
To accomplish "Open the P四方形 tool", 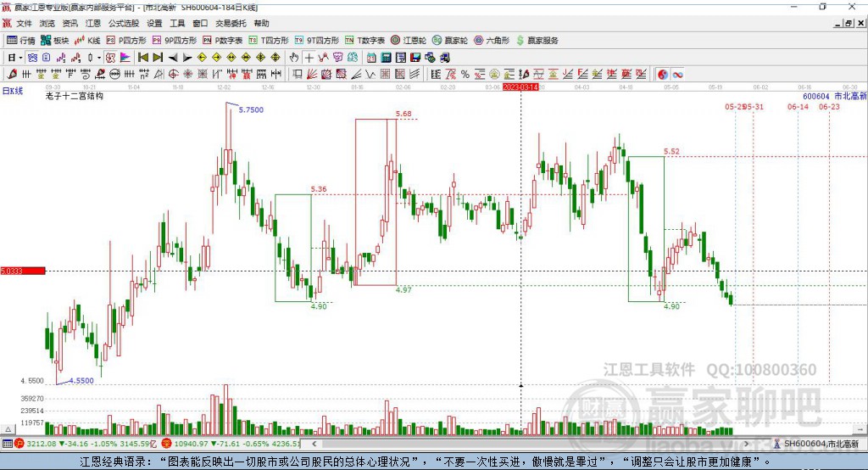I will [126, 40].
